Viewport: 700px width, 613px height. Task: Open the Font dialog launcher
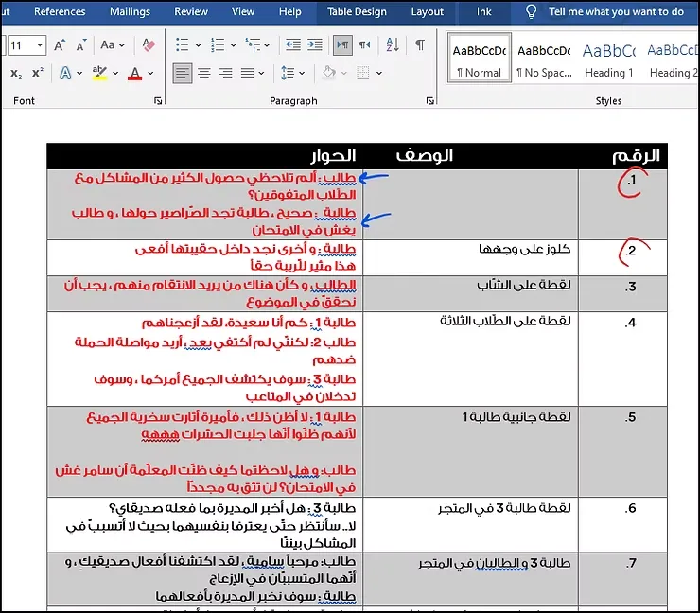pos(158,101)
